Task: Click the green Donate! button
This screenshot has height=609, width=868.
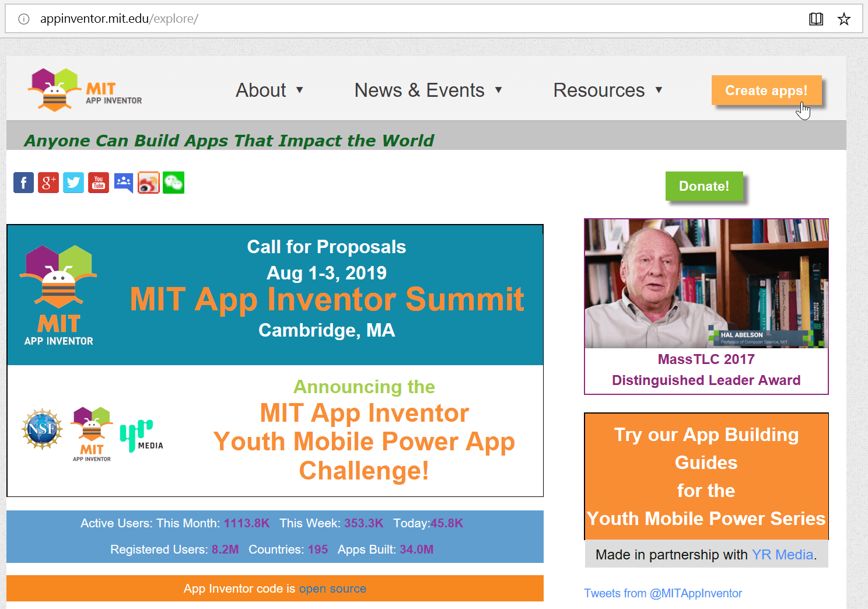Action: point(704,186)
